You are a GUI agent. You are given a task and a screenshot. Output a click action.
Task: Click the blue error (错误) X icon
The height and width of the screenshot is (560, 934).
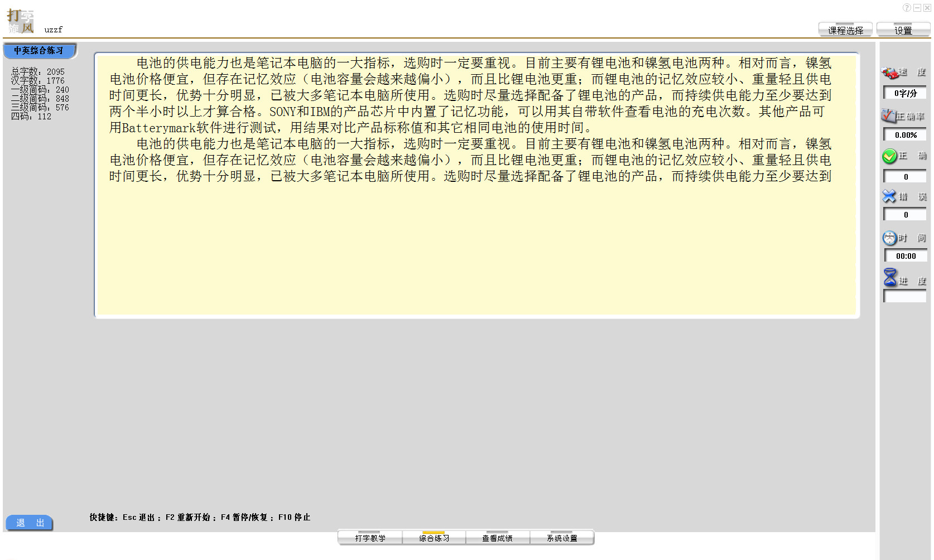[888, 196]
